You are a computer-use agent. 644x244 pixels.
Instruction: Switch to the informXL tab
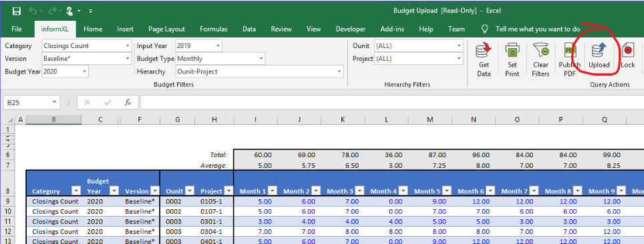pyautogui.click(x=55, y=29)
